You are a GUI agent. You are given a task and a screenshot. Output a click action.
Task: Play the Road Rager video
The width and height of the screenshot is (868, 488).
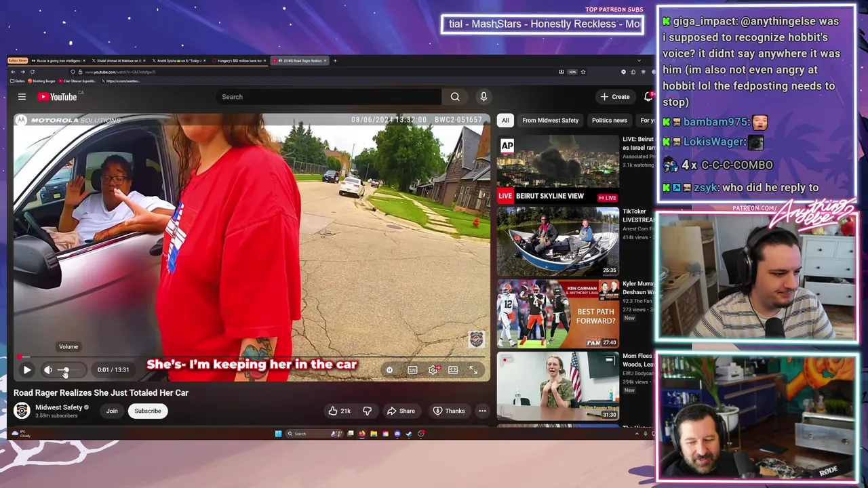click(26, 370)
